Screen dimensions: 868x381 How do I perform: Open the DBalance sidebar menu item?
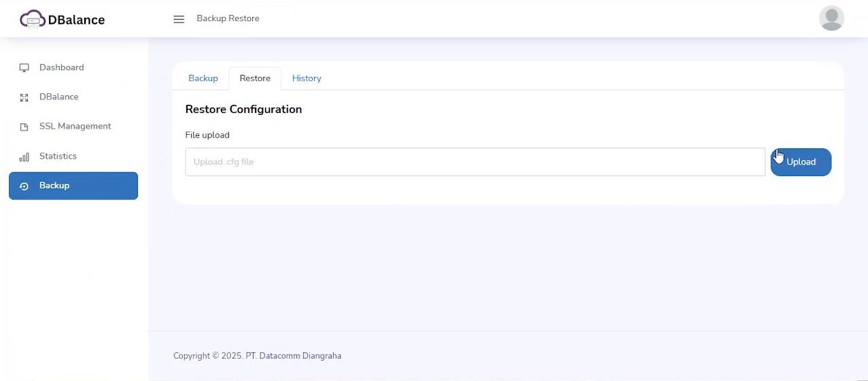click(x=58, y=97)
